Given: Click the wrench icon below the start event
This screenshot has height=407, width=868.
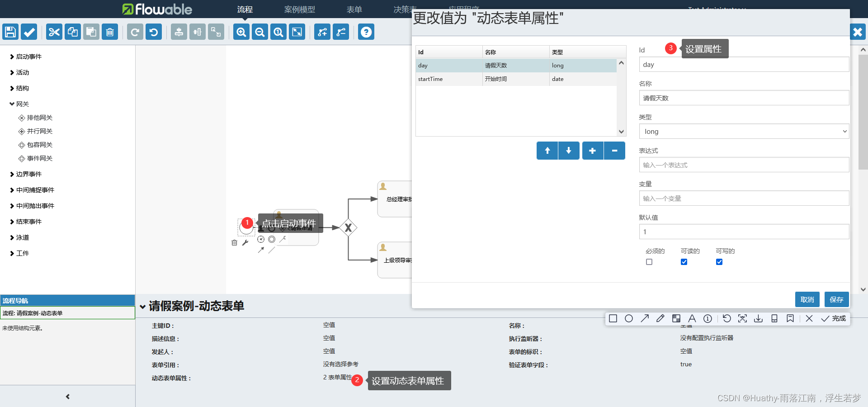Looking at the screenshot, I should (245, 243).
